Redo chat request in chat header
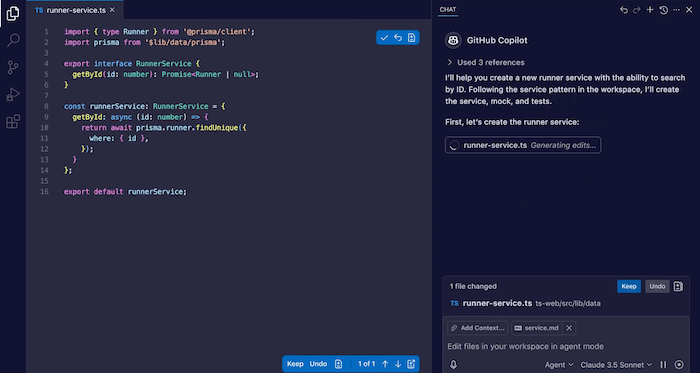The width and height of the screenshot is (700, 373). 637,10
